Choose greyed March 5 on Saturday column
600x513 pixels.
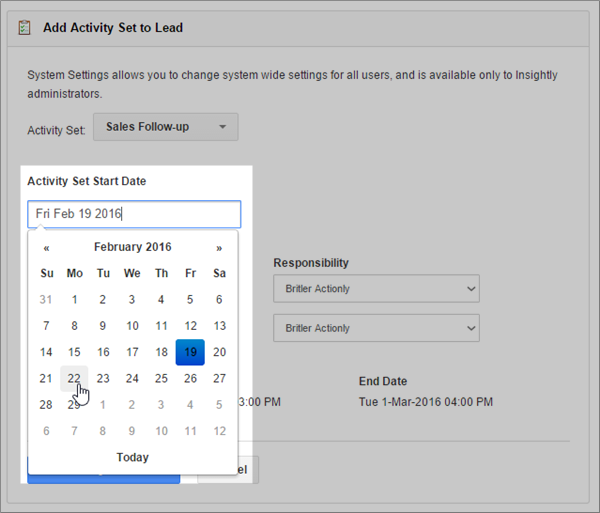[219, 405]
